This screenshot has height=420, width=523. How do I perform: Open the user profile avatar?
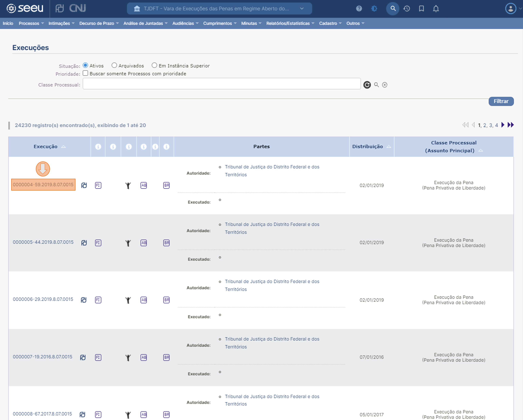pyautogui.click(x=511, y=9)
